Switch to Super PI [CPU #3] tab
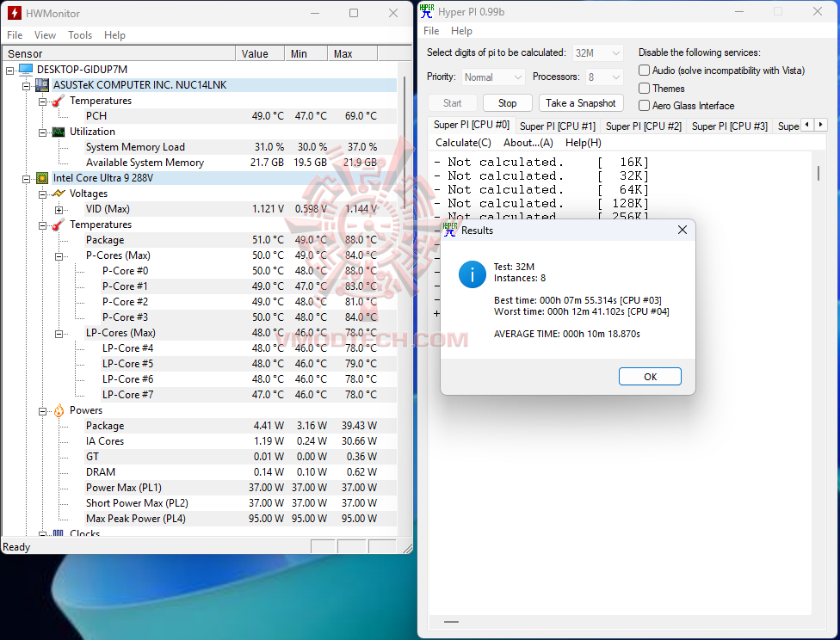This screenshot has width=840, height=640. tap(730, 126)
